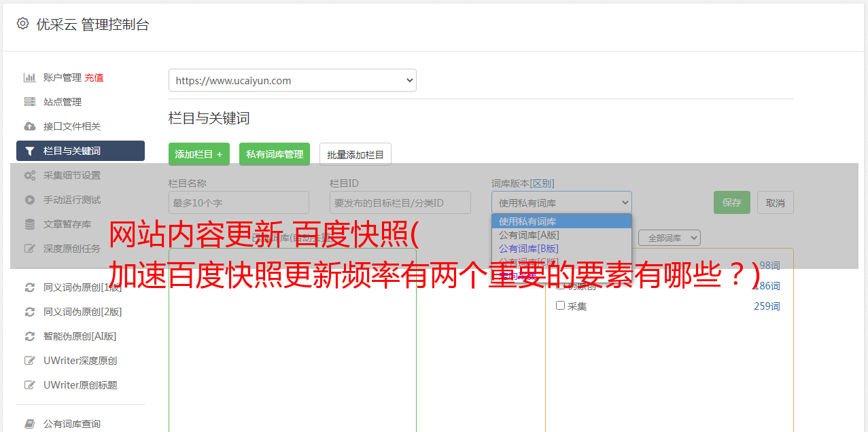Open the 全部词库 filter dropdown
The height and width of the screenshot is (432, 868).
[669, 238]
